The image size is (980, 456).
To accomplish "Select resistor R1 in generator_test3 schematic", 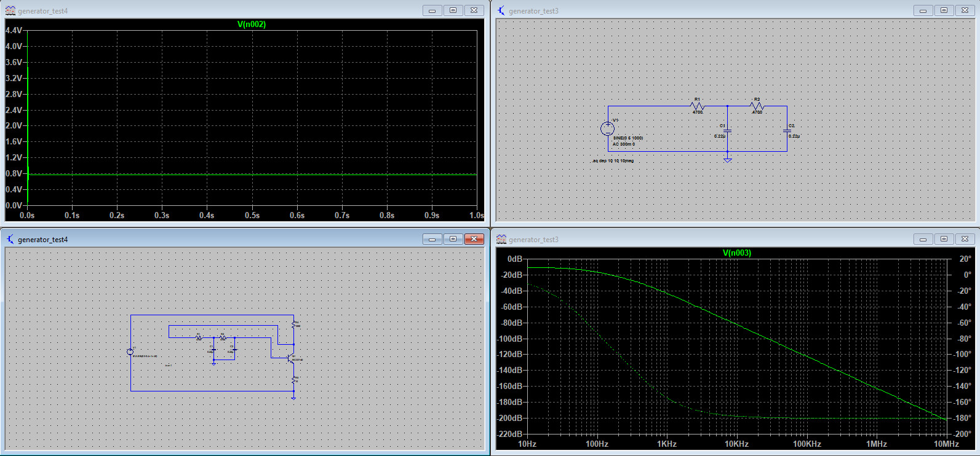I will pos(698,106).
